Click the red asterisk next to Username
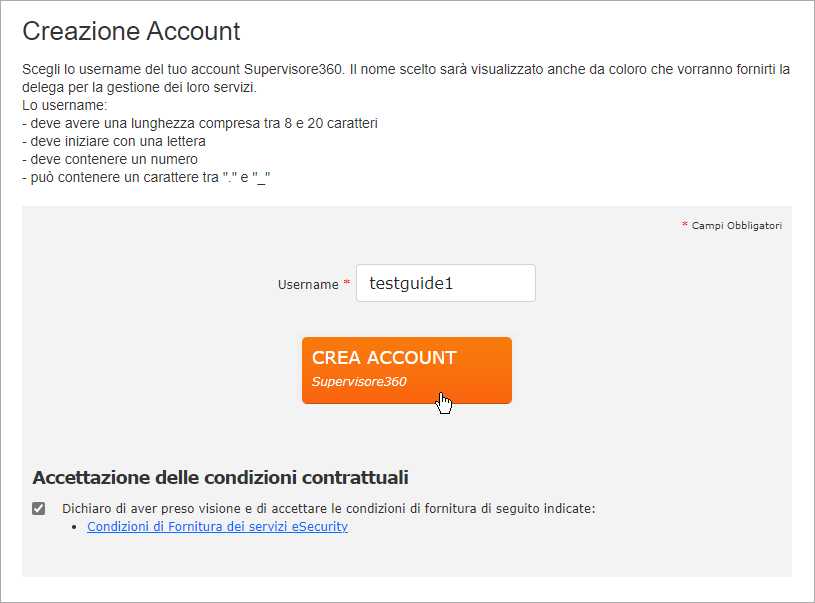Image resolution: width=815 pixels, height=603 pixels. coord(347,282)
